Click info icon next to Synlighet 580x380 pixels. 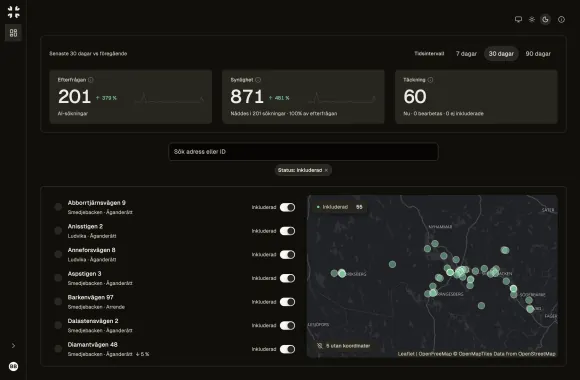258,80
